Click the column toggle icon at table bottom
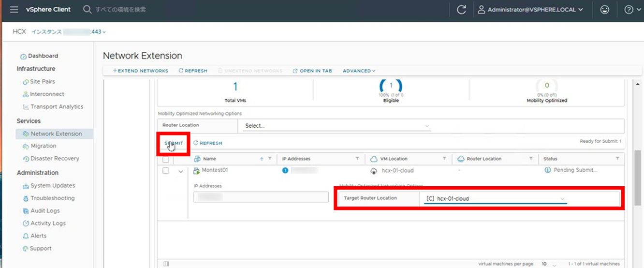Screen dimensions: 644x268 pyautogui.click(x=166, y=264)
